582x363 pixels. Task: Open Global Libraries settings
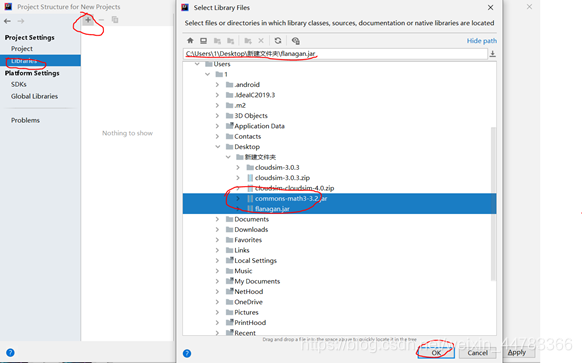34,96
